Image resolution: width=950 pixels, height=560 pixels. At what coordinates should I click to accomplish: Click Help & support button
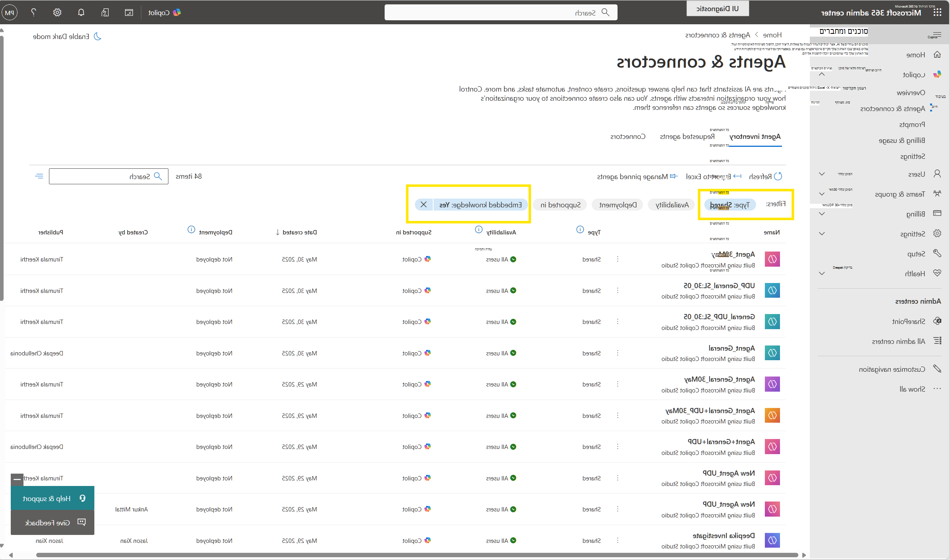53,498
